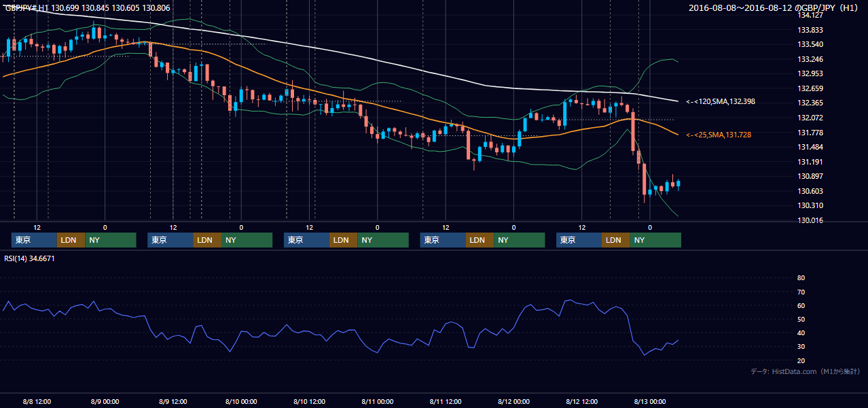Click the 8/10 00:00 date axis label
The height and width of the screenshot is (408, 868).
click(x=240, y=401)
